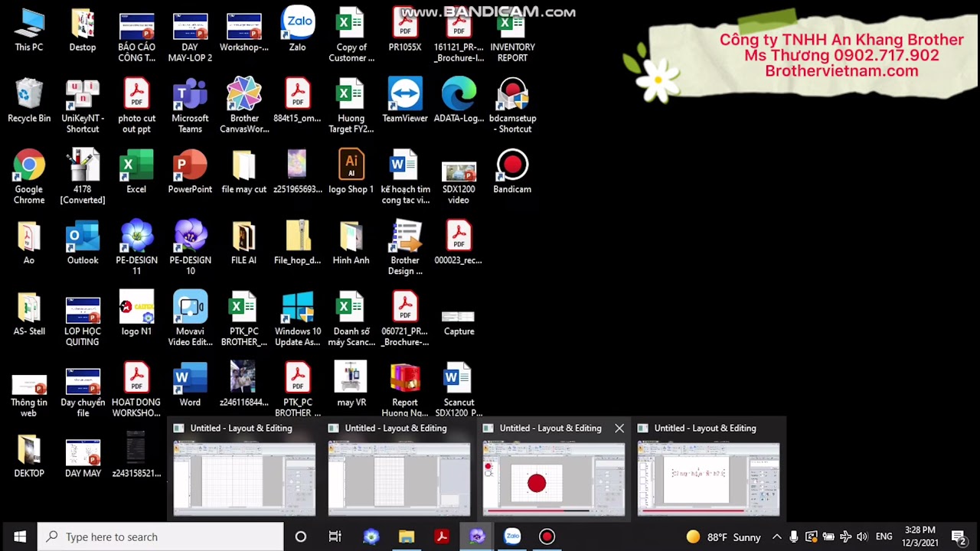Select the FILE AI folder icon
Viewport: 980px width, 551px height.
pos(244,243)
